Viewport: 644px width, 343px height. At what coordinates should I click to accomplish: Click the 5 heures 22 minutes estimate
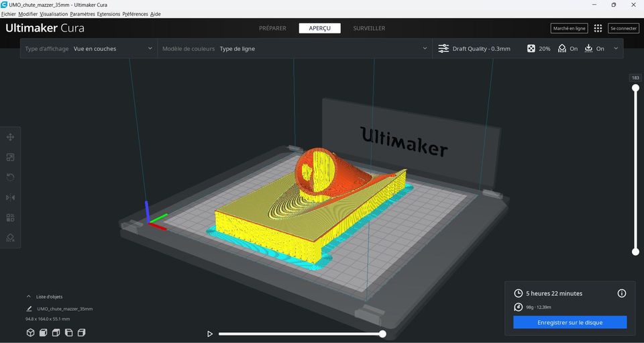tap(554, 293)
